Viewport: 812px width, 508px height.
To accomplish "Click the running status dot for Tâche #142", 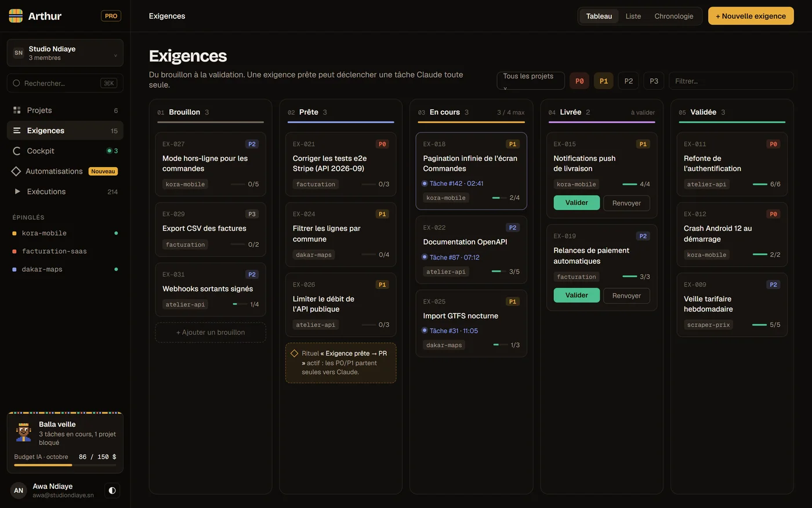I will coord(425,183).
